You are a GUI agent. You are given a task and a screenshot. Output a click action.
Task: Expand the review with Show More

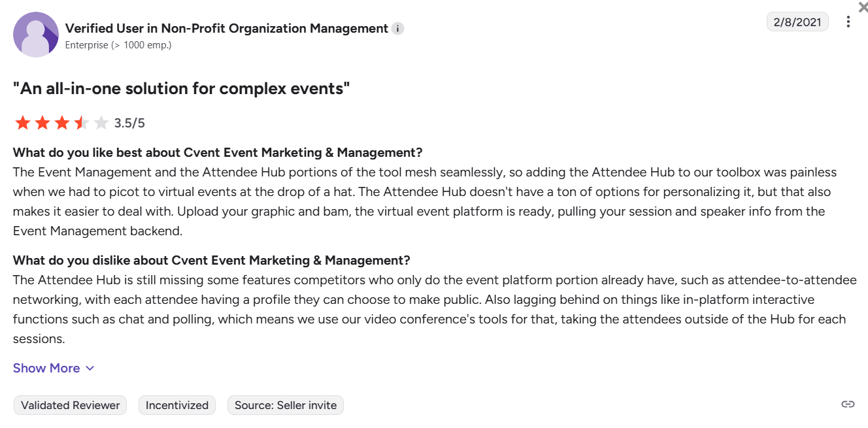click(46, 368)
